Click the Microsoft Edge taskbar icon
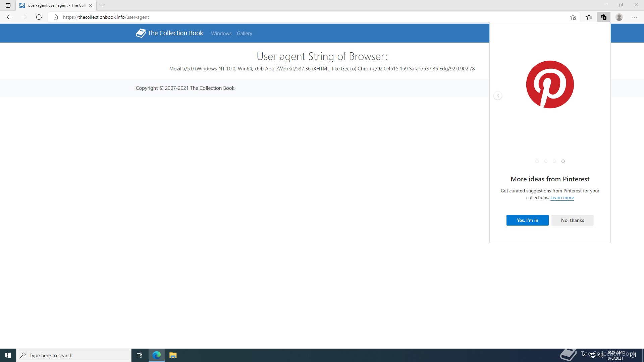This screenshot has width=644, height=362. coord(157,355)
